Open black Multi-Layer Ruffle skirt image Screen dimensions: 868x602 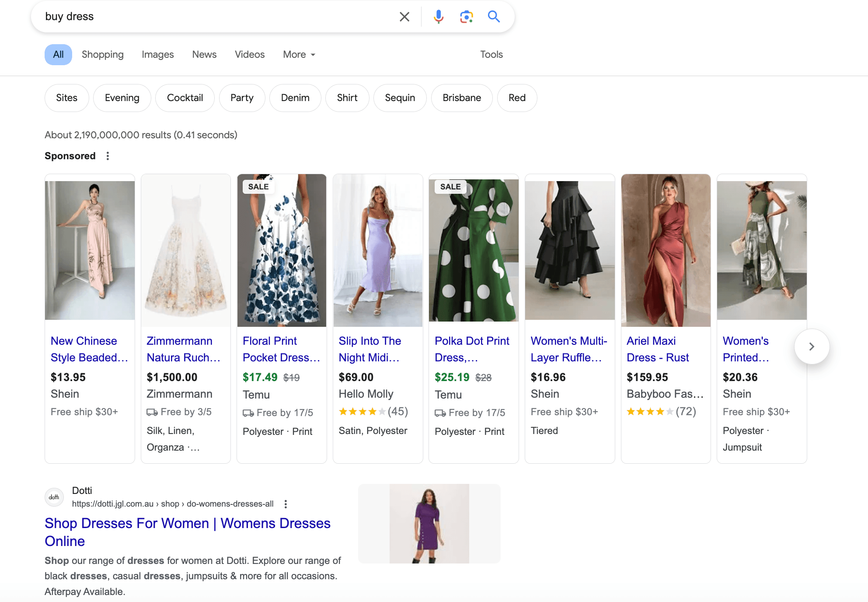coord(570,250)
